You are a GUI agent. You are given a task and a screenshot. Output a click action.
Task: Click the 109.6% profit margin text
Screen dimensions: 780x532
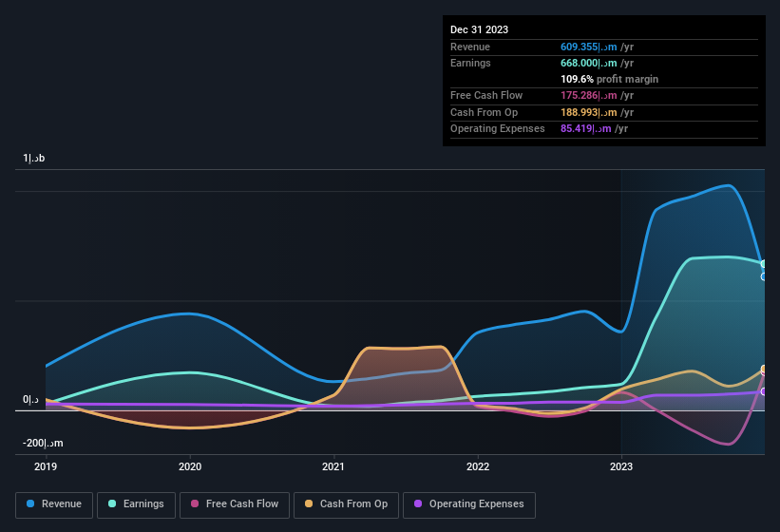click(609, 79)
